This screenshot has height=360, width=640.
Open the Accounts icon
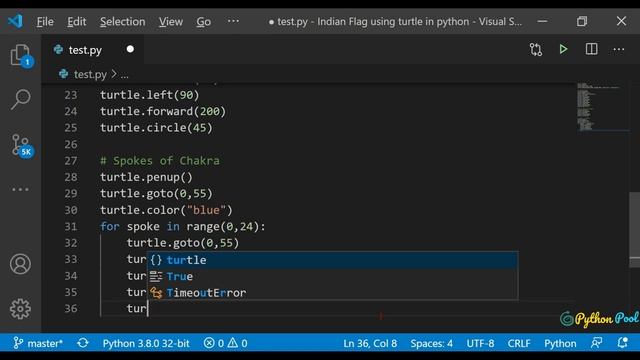[x=20, y=264]
